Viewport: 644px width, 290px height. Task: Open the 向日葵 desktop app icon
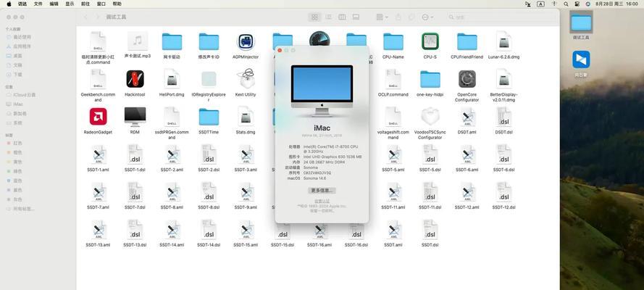coord(581,59)
